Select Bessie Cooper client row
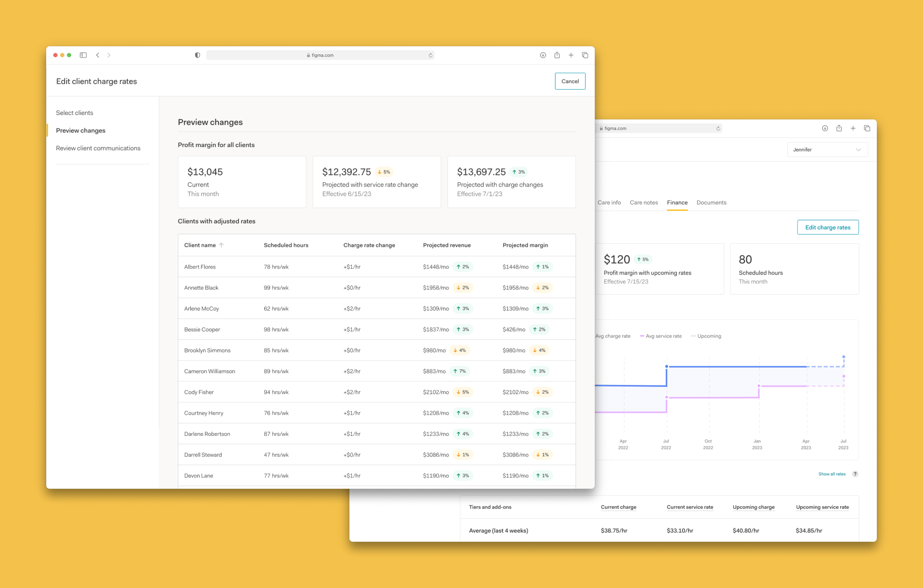This screenshot has height=588, width=923. pos(377,330)
